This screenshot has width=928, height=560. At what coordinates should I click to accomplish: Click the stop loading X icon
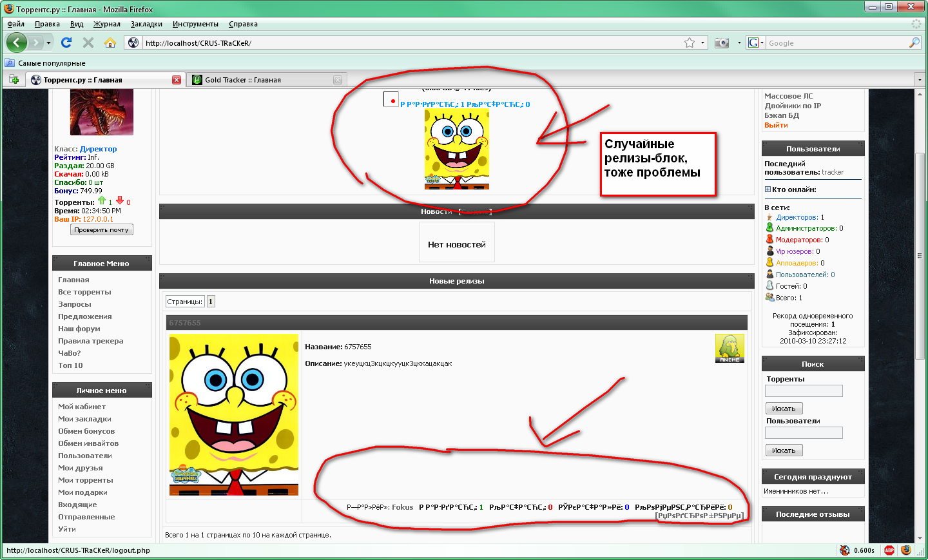(88, 43)
